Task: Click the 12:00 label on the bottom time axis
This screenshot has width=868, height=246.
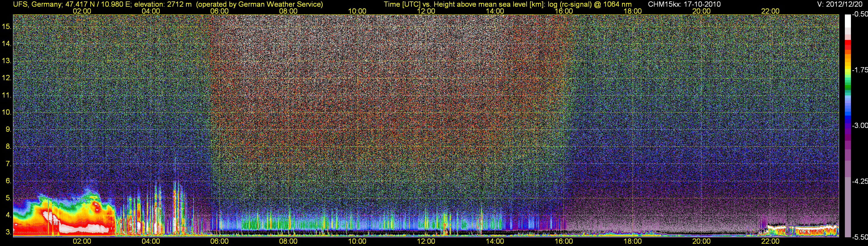Action: point(426,241)
